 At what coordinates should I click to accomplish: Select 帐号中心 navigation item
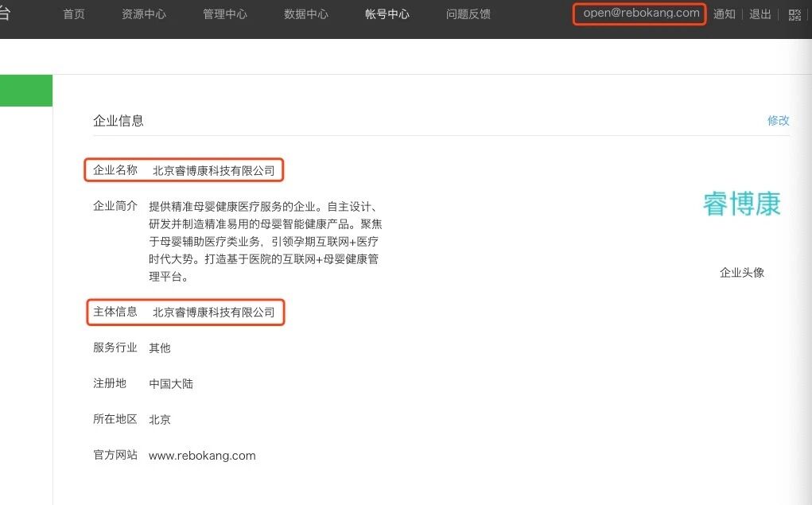point(387,14)
